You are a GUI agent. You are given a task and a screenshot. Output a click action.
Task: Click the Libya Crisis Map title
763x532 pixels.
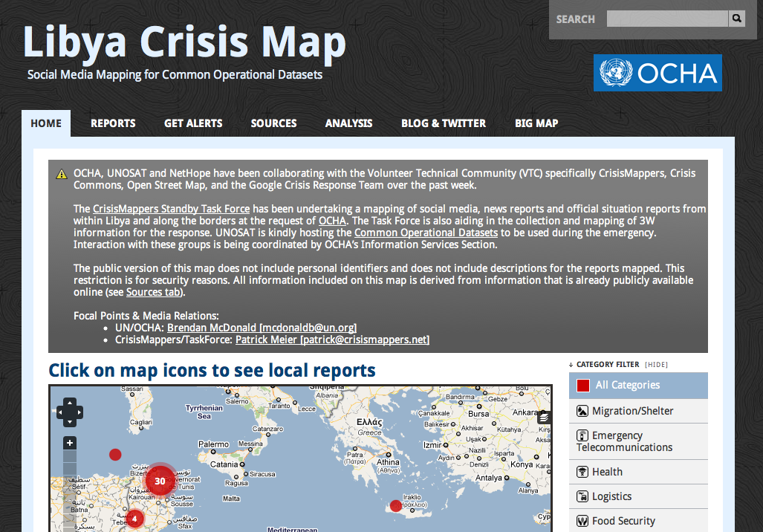pos(184,42)
